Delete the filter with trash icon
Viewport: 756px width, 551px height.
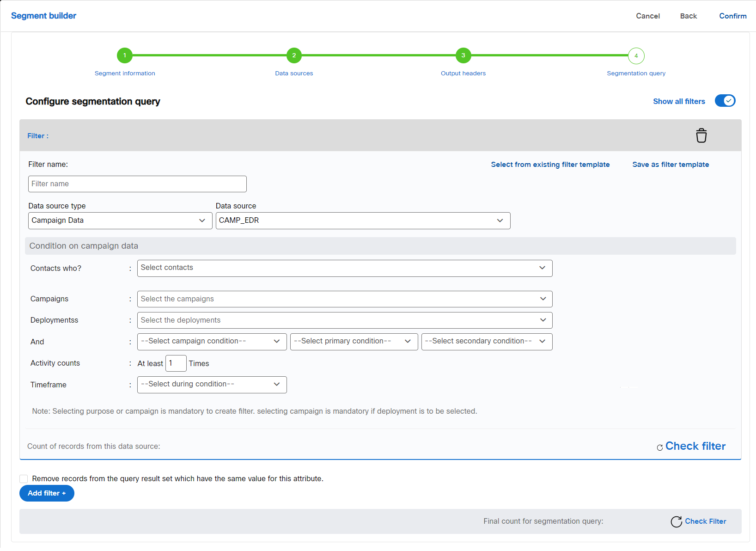pyautogui.click(x=701, y=135)
